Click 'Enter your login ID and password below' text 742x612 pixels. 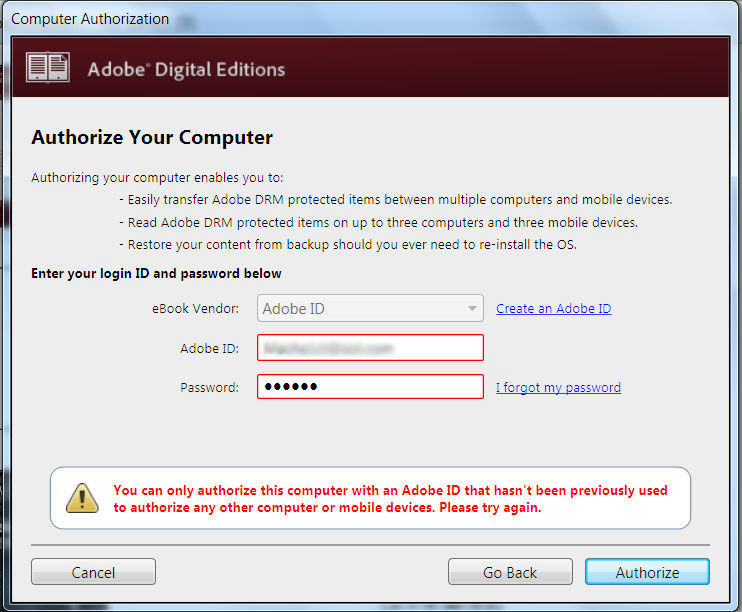coord(156,273)
